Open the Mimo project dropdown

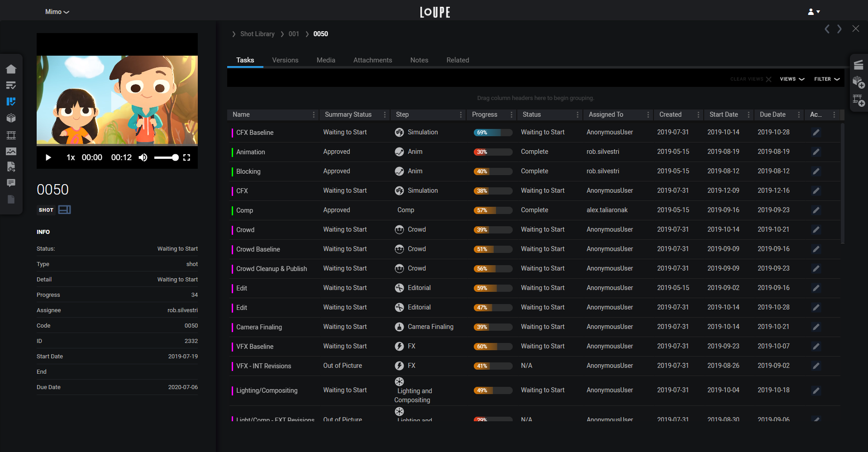tap(57, 12)
